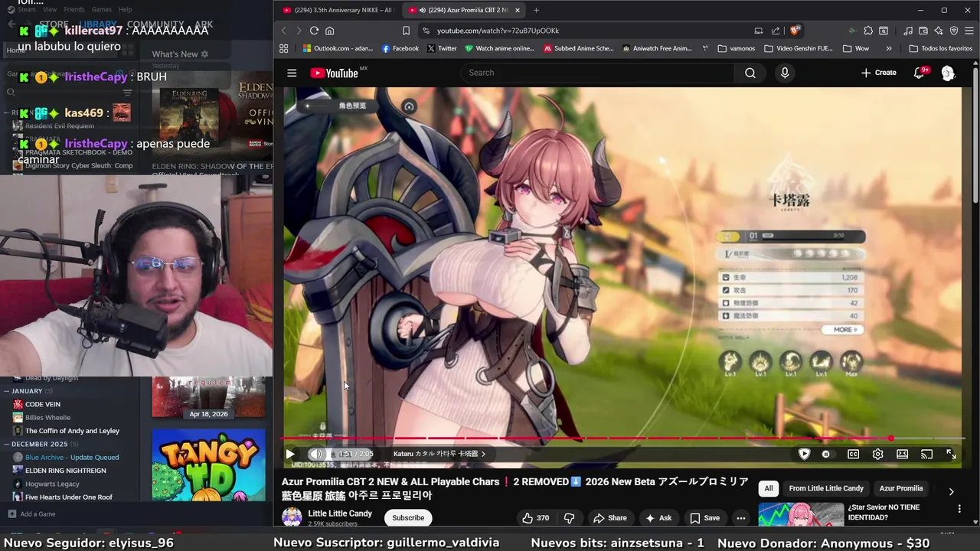Collapse the DECEMBER 2025 group in Steam
The height and width of the screenshot is (551, 980).
point(7,444)
